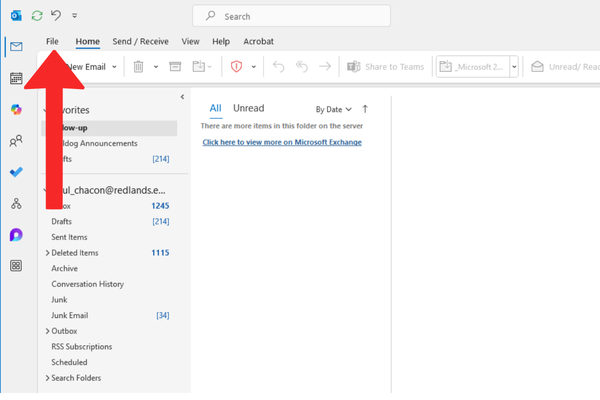Open the More Apps grid icon

coord(16,266)
